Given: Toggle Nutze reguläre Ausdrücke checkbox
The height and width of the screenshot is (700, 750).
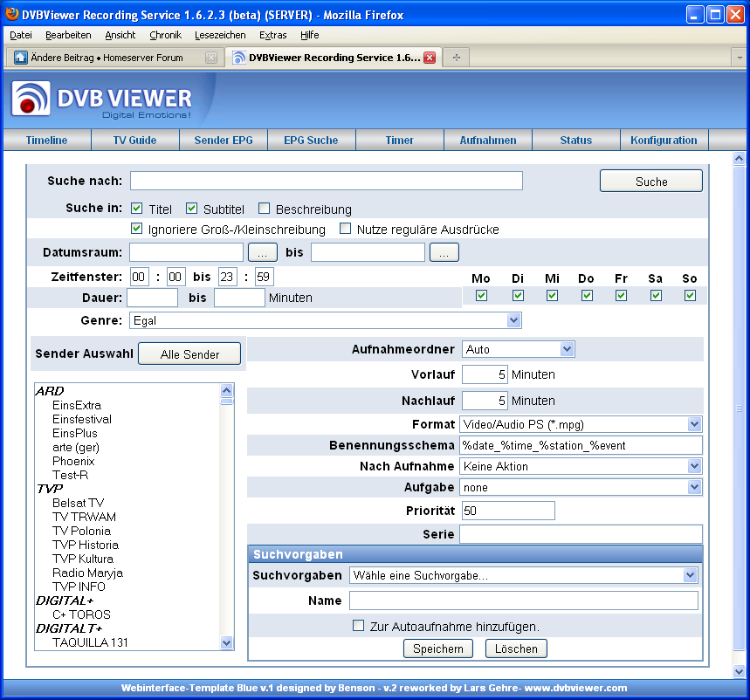Looking at the screenshot, I should tap(345, 229).
